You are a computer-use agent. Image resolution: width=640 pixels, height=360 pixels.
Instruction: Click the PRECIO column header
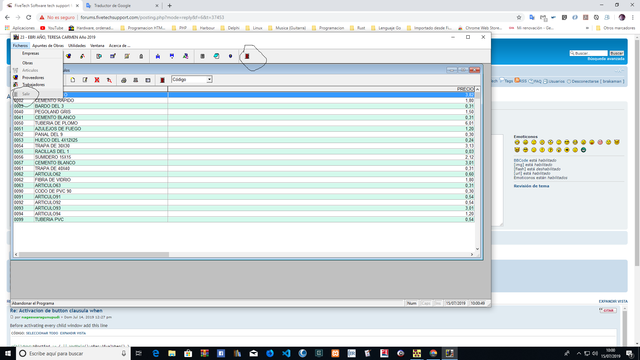321,89
